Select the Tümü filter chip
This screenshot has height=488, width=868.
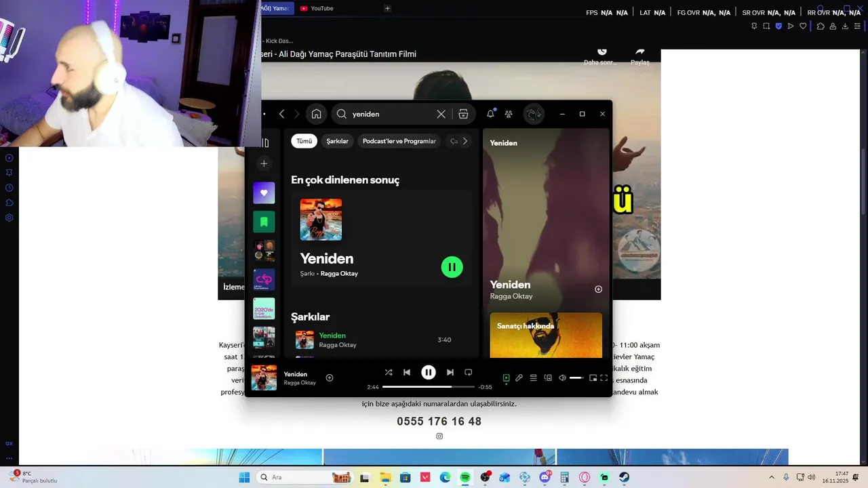click(304, 141)
